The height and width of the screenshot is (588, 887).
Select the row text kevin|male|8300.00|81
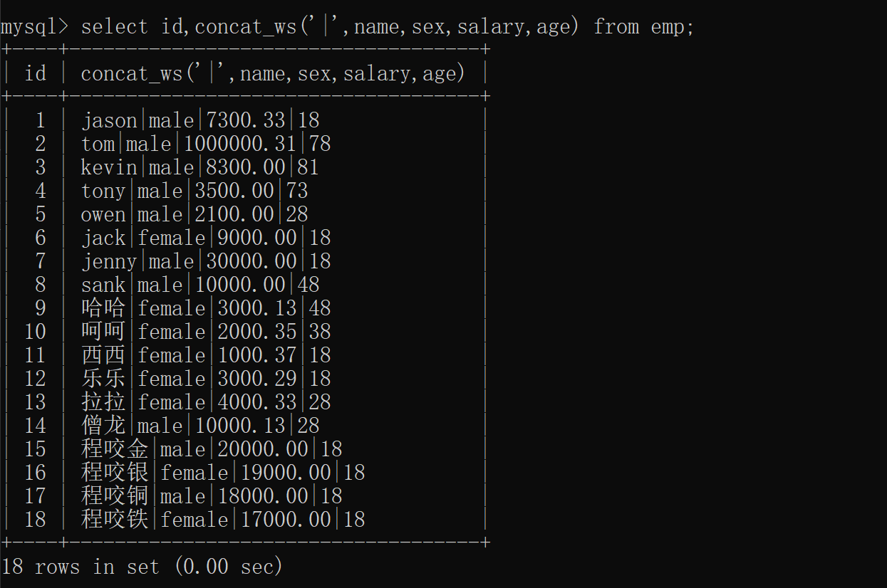coord(200,167)
